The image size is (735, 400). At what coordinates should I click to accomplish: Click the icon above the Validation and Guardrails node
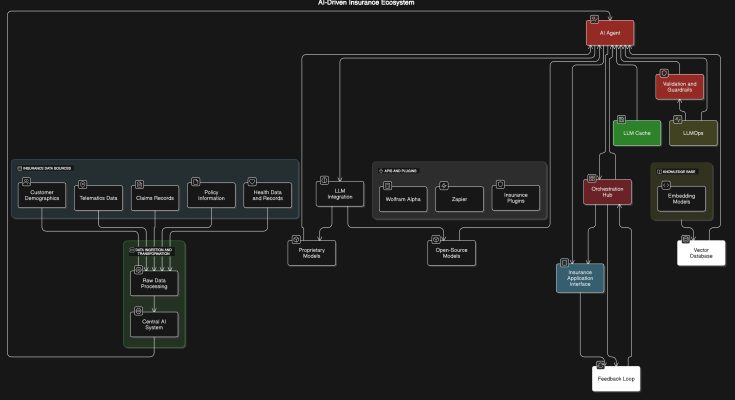(x=662, y=74)
